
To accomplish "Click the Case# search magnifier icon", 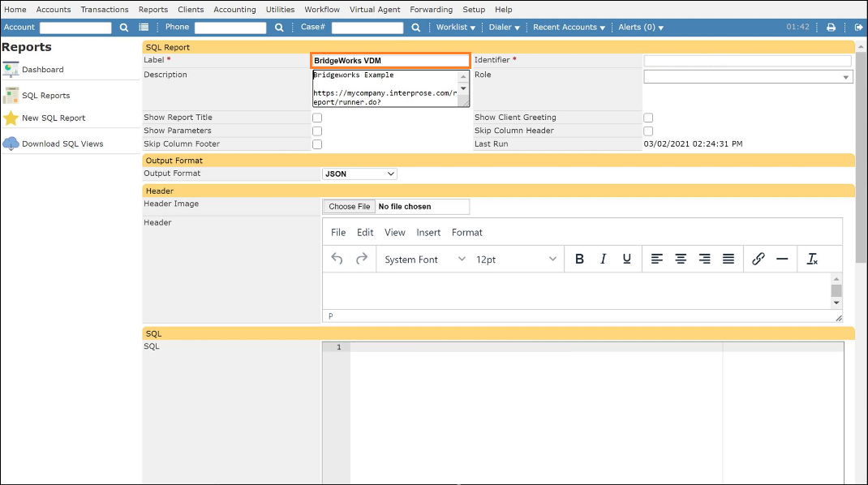I will 415,27.
